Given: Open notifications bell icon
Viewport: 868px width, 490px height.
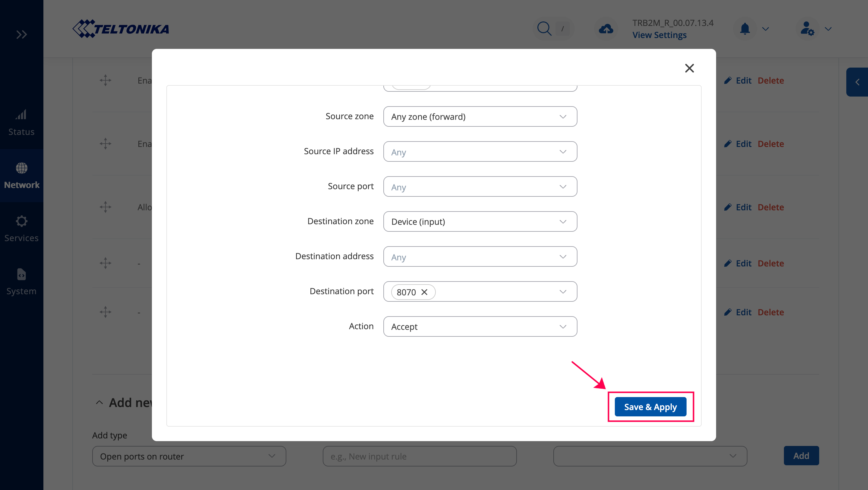Looking at the screenshot, I should (745, 29).
